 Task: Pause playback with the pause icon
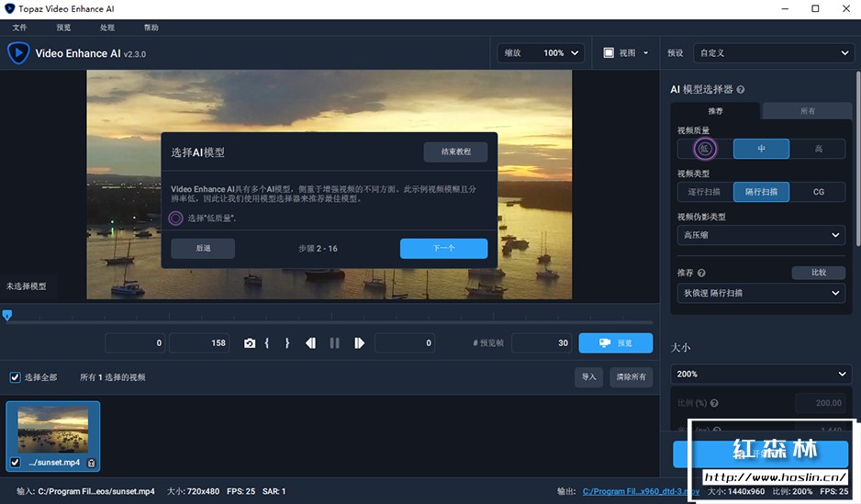click(334, 343)
